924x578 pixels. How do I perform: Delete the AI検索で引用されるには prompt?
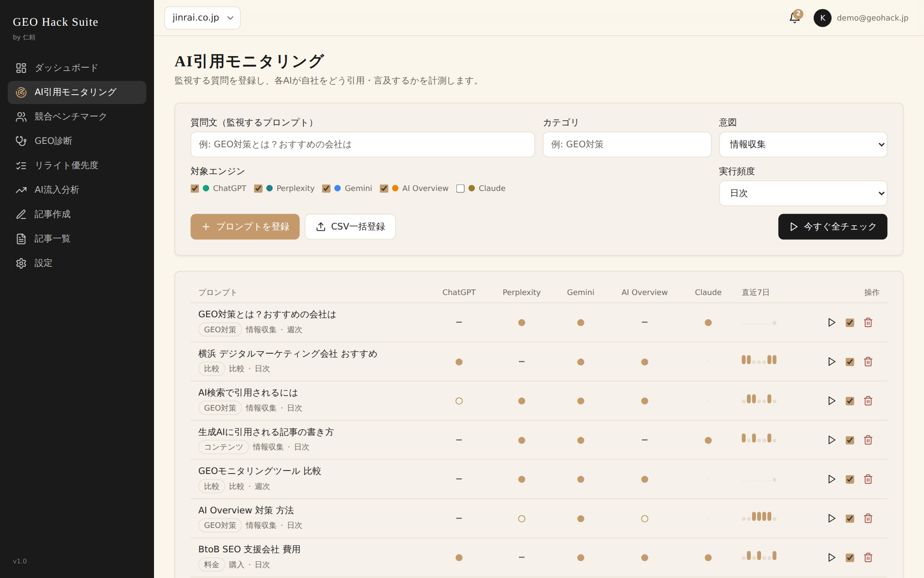(x=868, y=401)
